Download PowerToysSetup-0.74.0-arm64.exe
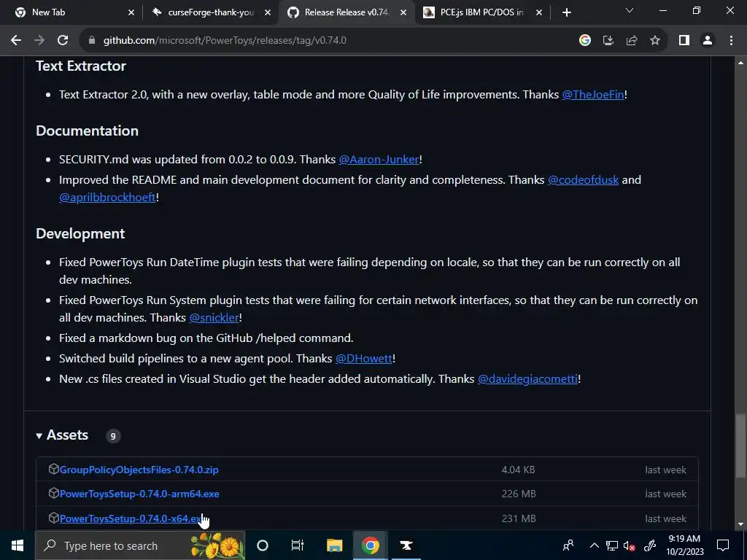 click(139, 494)
